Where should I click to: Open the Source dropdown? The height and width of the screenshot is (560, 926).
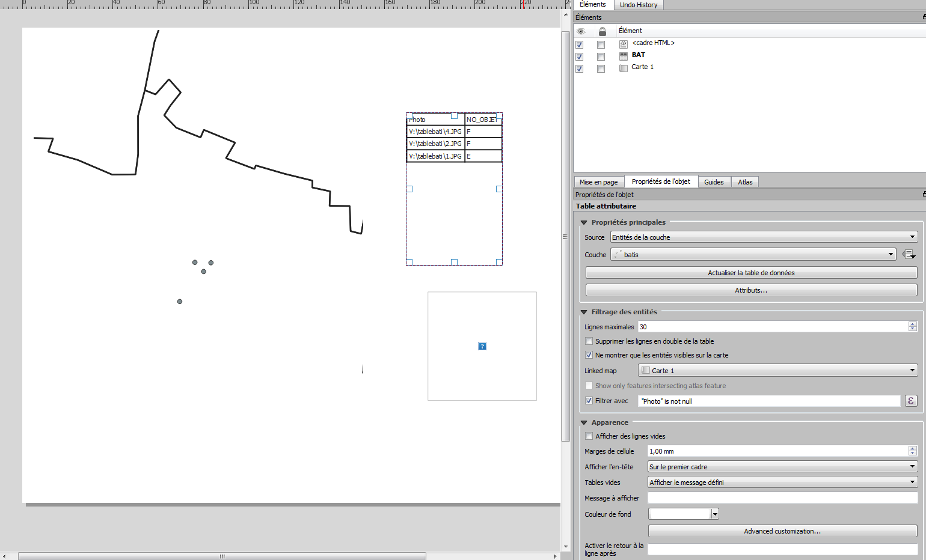[764, 237]
